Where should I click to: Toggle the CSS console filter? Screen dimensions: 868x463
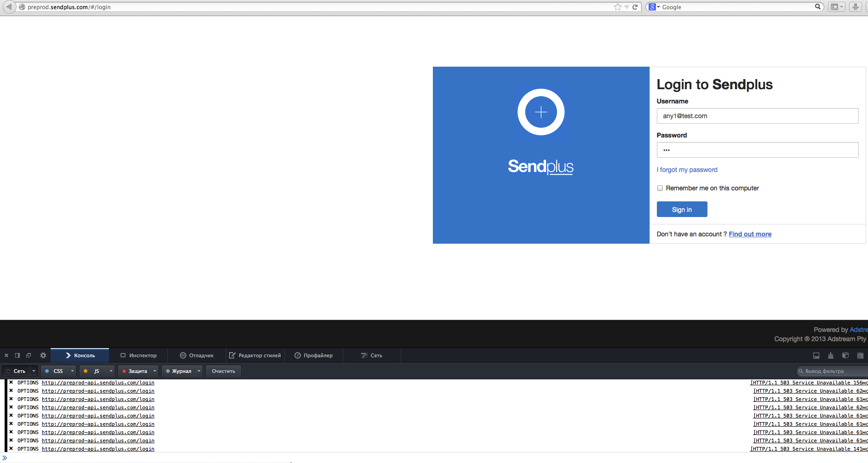tap(55, 371)
